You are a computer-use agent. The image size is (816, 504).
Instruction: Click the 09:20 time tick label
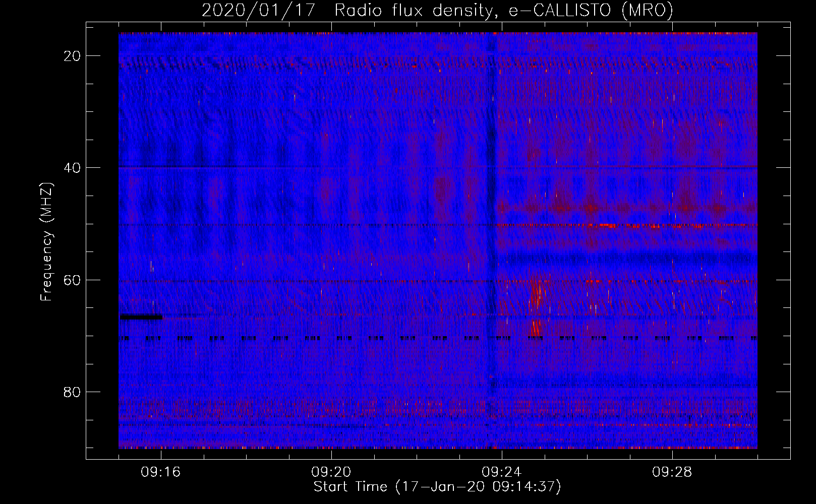[x=331, y=472]
